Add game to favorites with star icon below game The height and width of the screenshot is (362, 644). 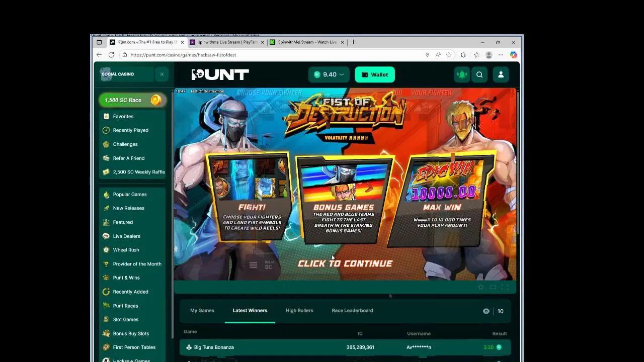tap(480, 287)
